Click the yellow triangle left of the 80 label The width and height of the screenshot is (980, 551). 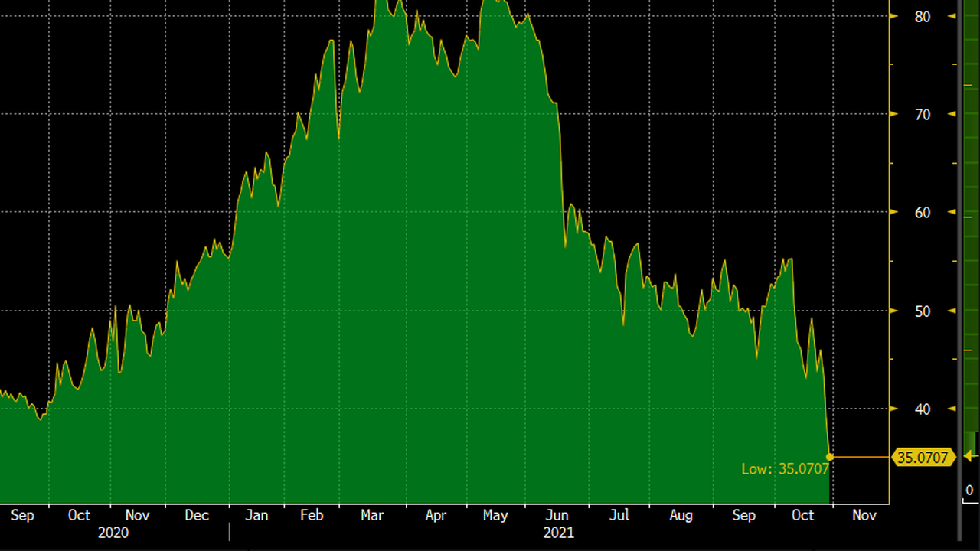(893, 16)
